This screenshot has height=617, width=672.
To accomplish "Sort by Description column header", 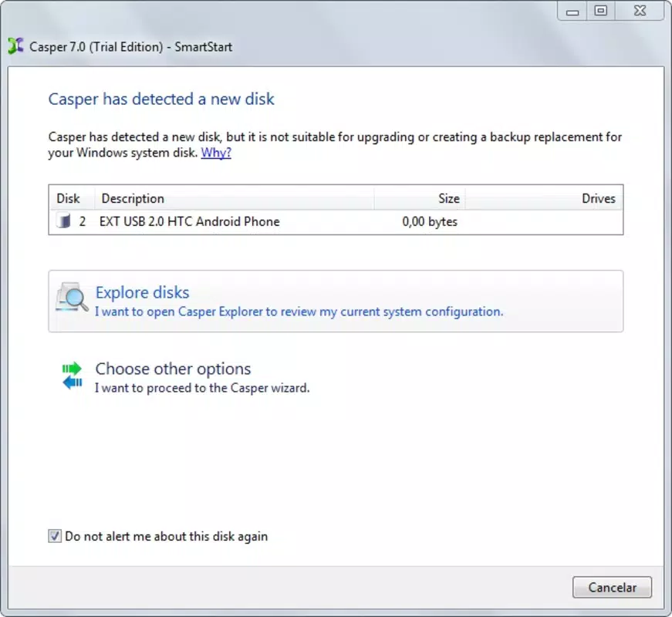I will tap(234, 198).
